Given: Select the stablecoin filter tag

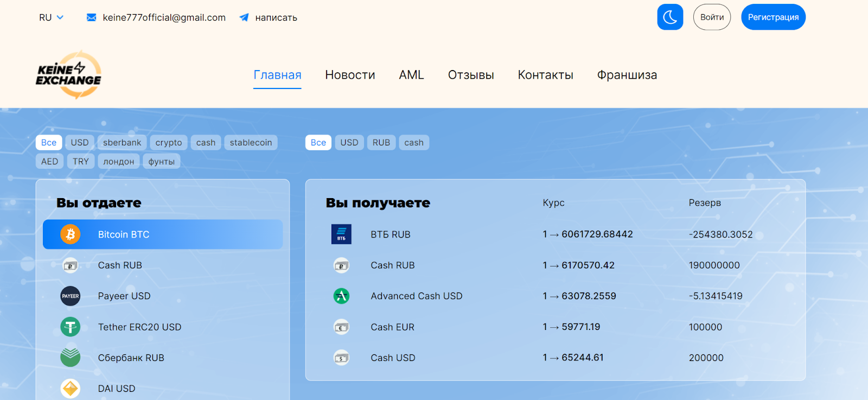Looking at the screenshot, I should [x=251, y=143].
